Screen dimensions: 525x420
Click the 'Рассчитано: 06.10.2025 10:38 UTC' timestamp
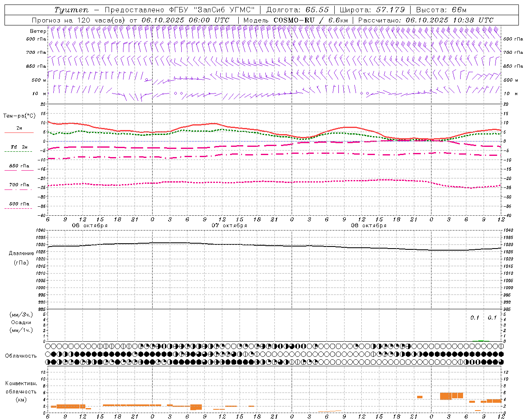point(426,20)
